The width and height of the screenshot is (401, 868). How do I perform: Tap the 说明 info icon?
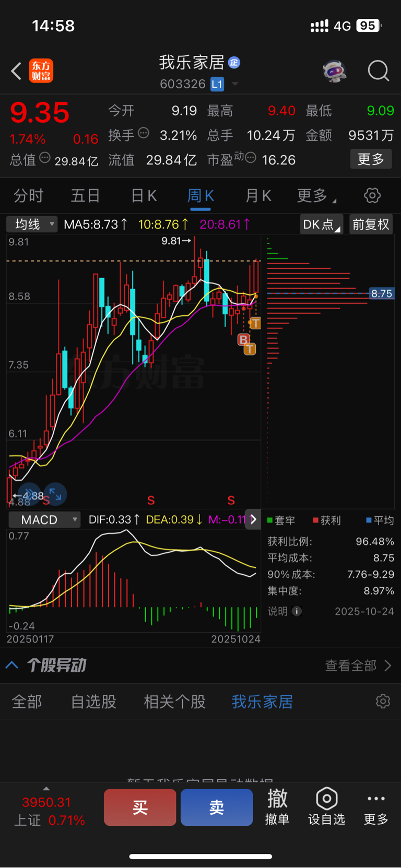click(x=297, y=611)
